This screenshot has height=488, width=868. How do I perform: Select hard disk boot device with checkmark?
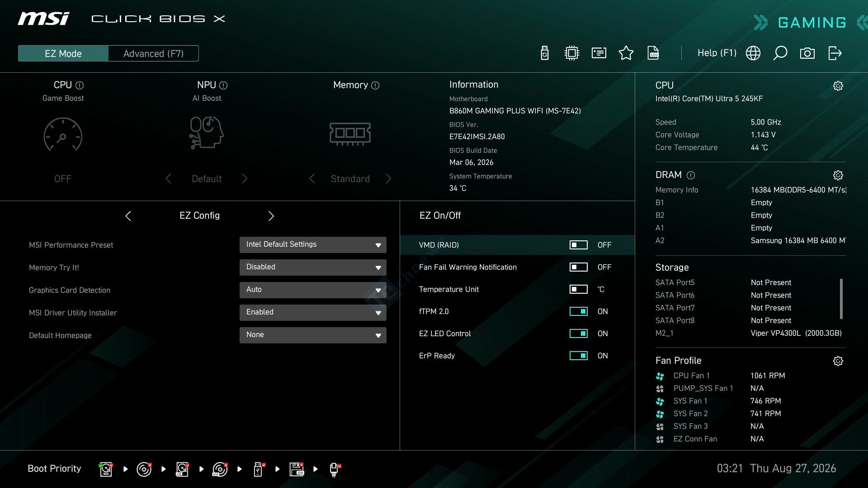[106, 469]
